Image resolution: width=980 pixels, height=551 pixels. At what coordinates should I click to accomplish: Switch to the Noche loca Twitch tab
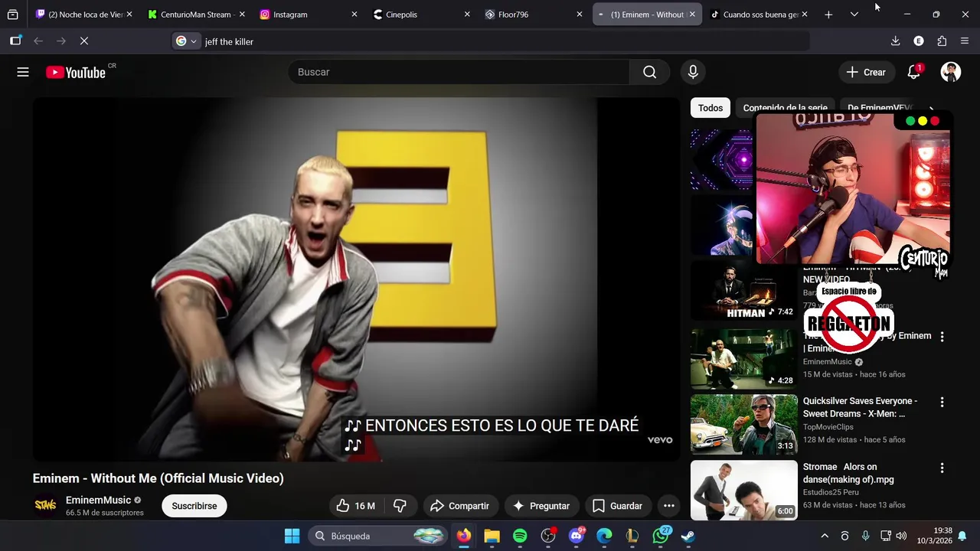(85, 15)
